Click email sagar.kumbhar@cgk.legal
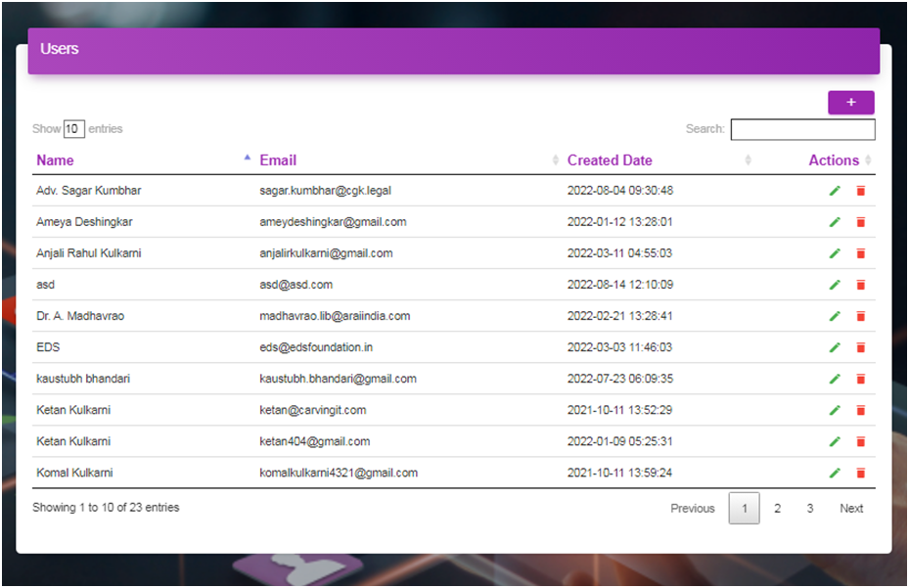Screen dimensions: 909x588 [325, 191]
